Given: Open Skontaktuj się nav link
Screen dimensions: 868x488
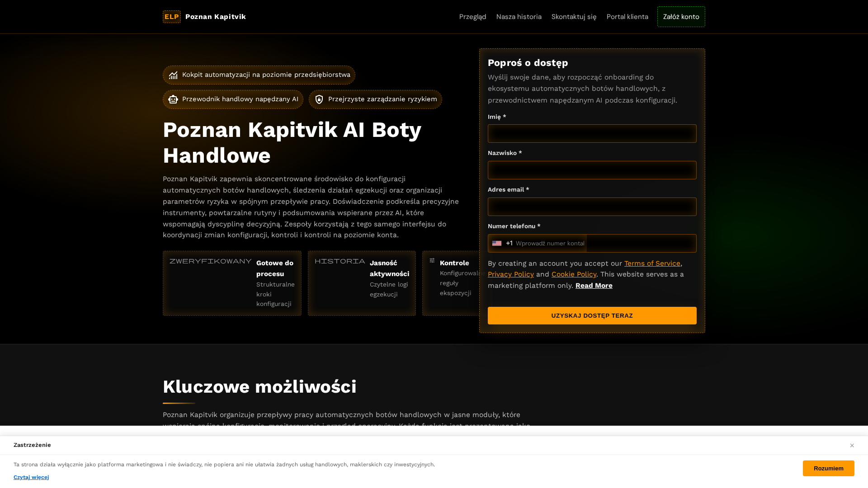Looking at the screenshot, I should tap(574, 17).
